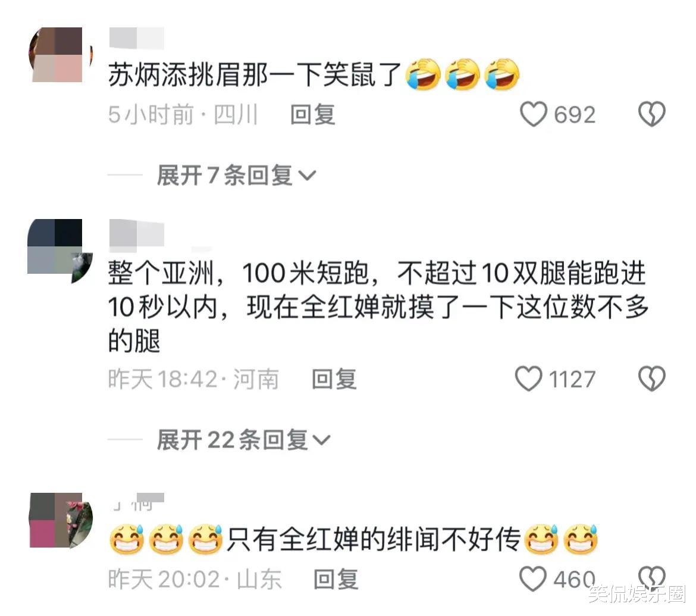Screen dimensions: 696x616
Task: Select the comment about 苏炳添挑眉
Action: pyautogui.click(x=314, y=74)
